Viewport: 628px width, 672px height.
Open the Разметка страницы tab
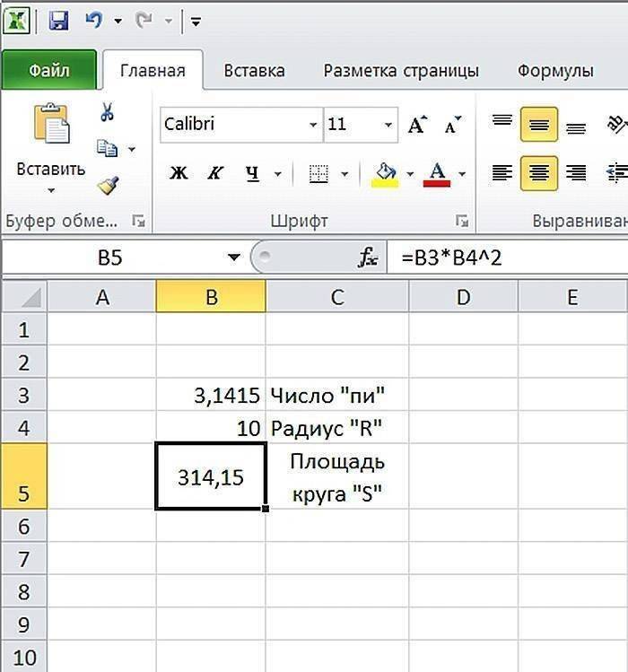401,70
